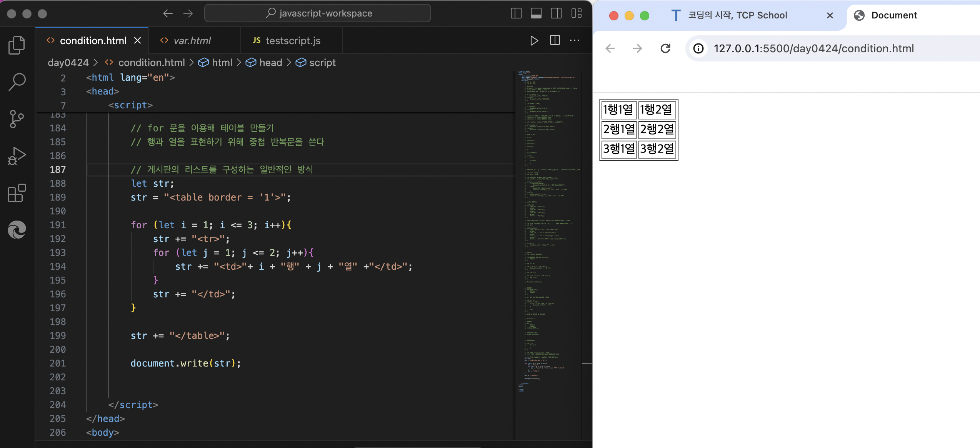
Task: Open the editor More Actions ellipsis menu
Action: 575,41
